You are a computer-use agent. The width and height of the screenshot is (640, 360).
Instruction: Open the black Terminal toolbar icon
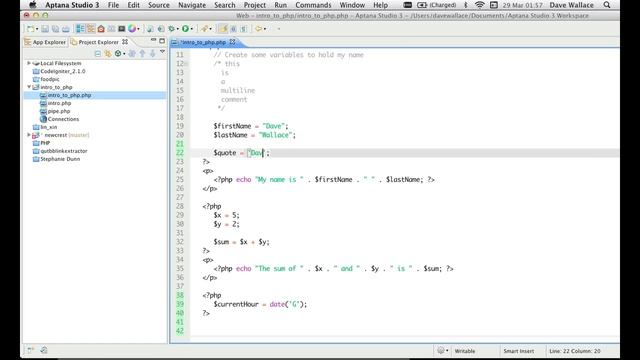click(x=122, y=29)
